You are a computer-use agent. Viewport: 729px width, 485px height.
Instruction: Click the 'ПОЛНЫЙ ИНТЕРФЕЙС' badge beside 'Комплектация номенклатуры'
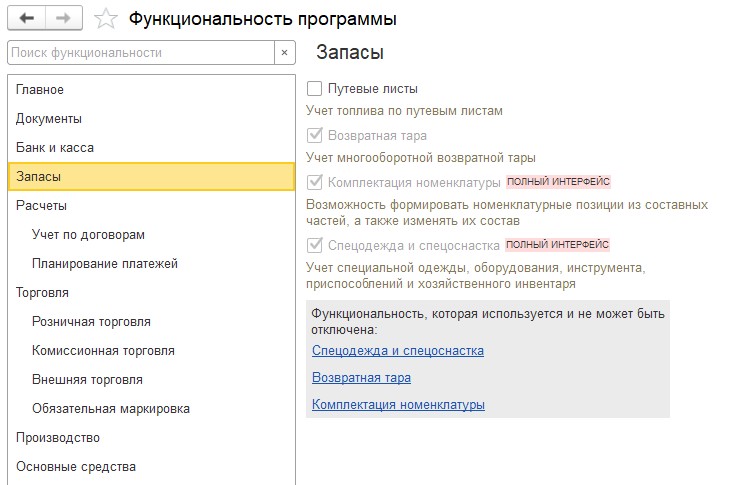[x=558, y=181]
